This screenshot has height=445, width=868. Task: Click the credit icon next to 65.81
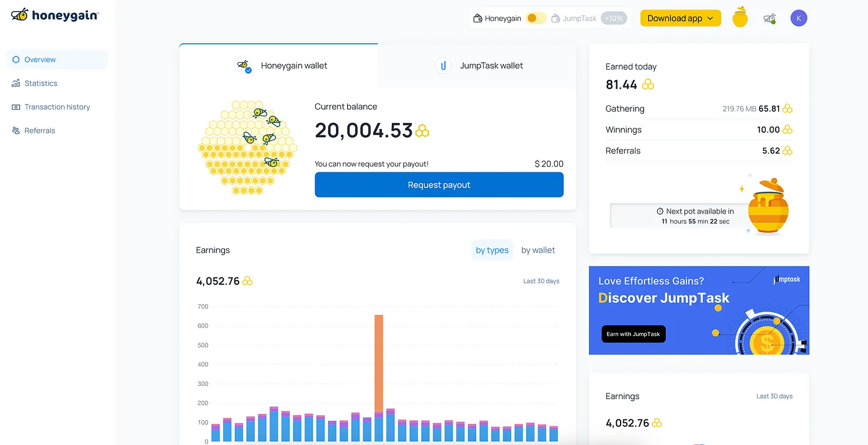(787, 109)
